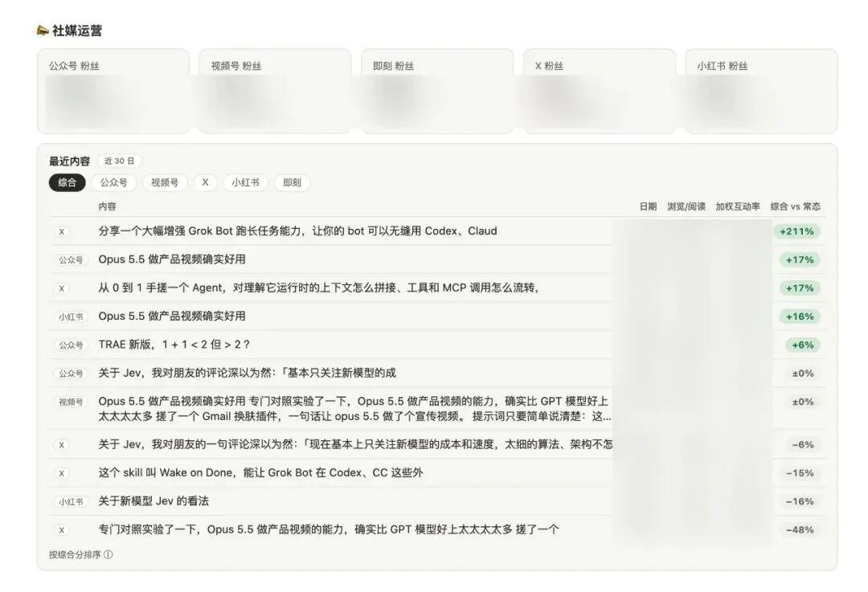
Task: Click the +16% badge
Action: click(x=800, y=316)
